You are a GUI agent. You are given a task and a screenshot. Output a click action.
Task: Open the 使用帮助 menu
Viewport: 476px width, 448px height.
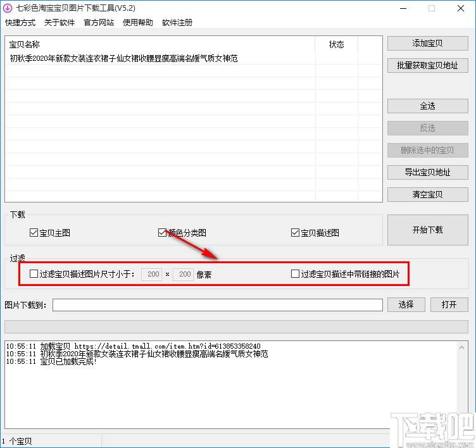click(x=138, y=22)
